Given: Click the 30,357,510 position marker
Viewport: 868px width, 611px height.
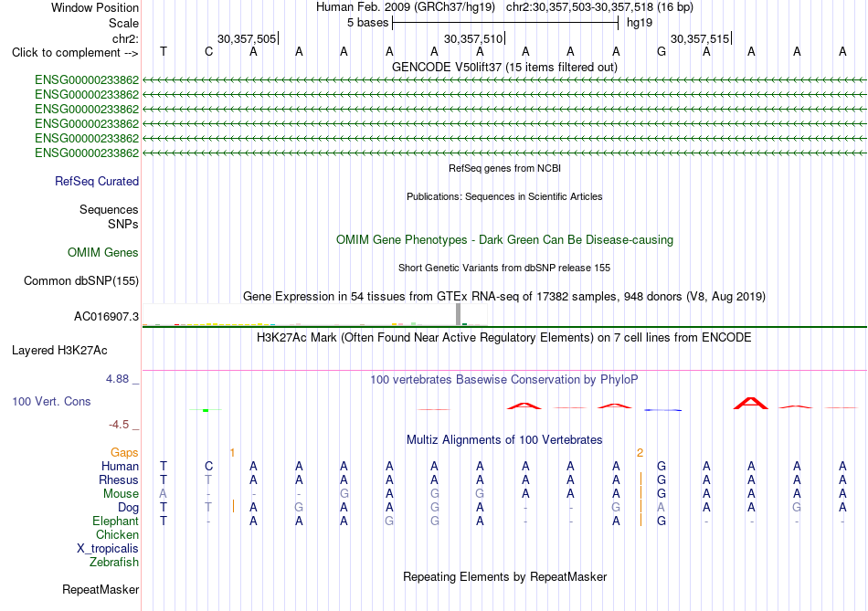Looking at the screenshot, I should [x=473, y=38].
